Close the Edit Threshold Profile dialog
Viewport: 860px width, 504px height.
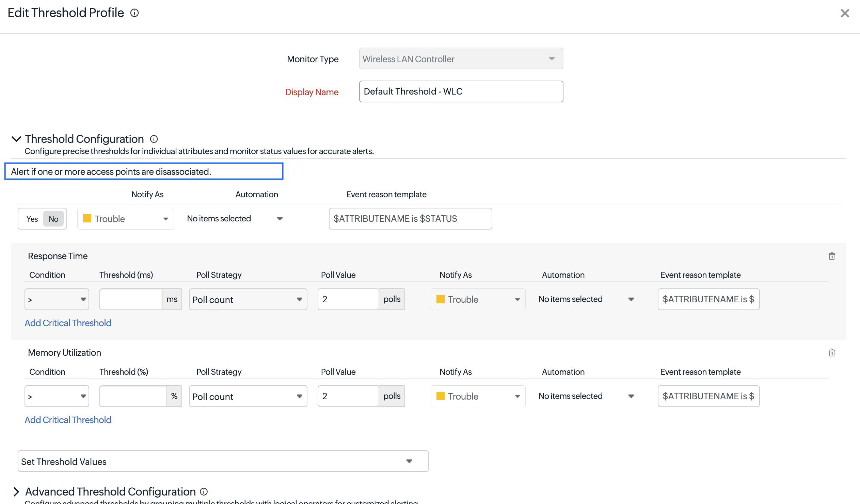click(x=845, y=13)
